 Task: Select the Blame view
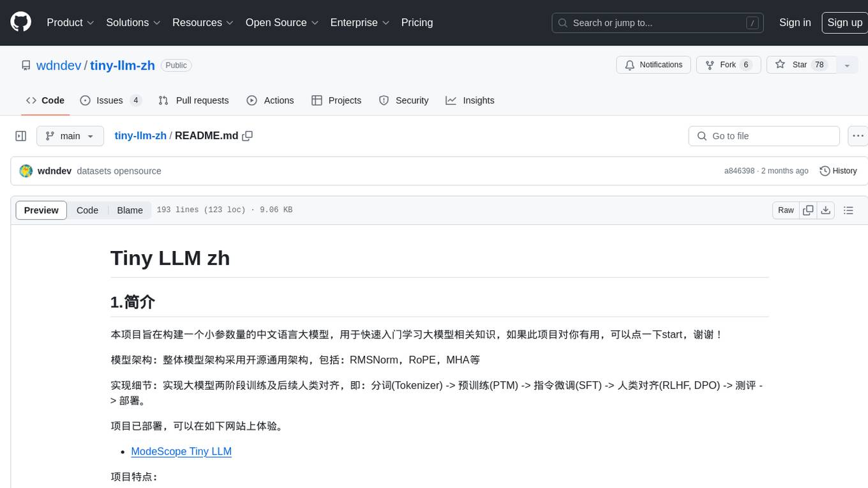pyautogui.click(x=130, y=210)
